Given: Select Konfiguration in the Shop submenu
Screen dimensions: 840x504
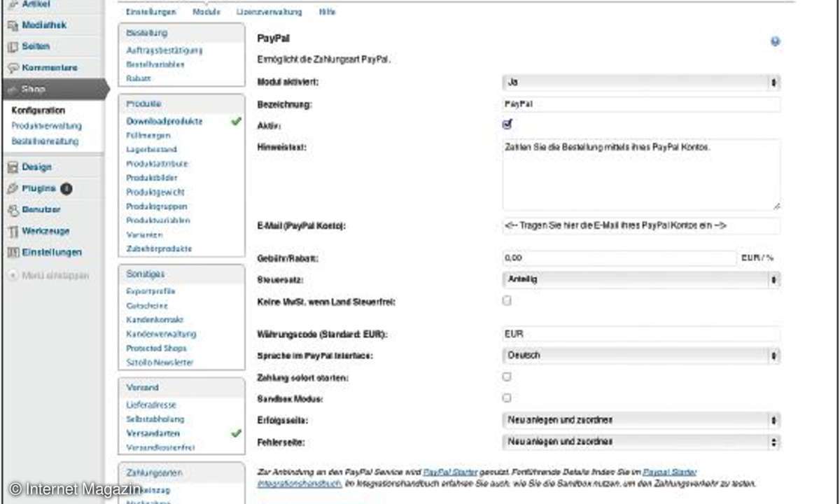Looking at the screenshot, I should click(38, 111).
